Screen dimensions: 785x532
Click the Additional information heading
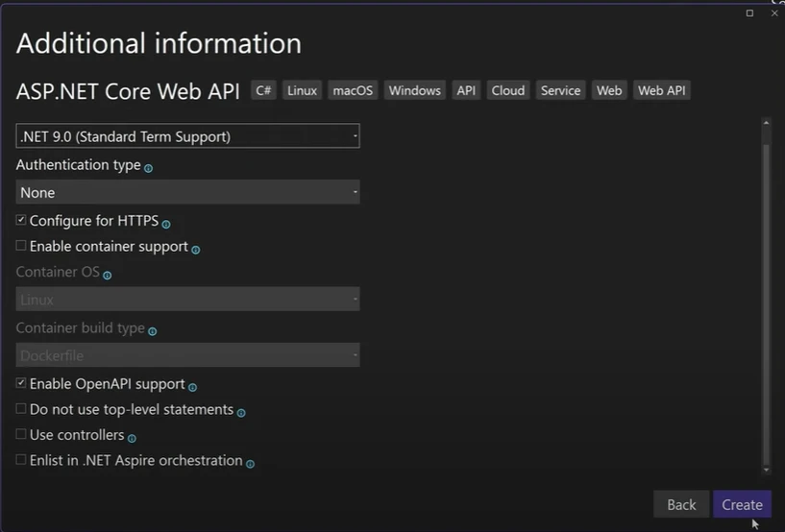(x=159, y=43)
